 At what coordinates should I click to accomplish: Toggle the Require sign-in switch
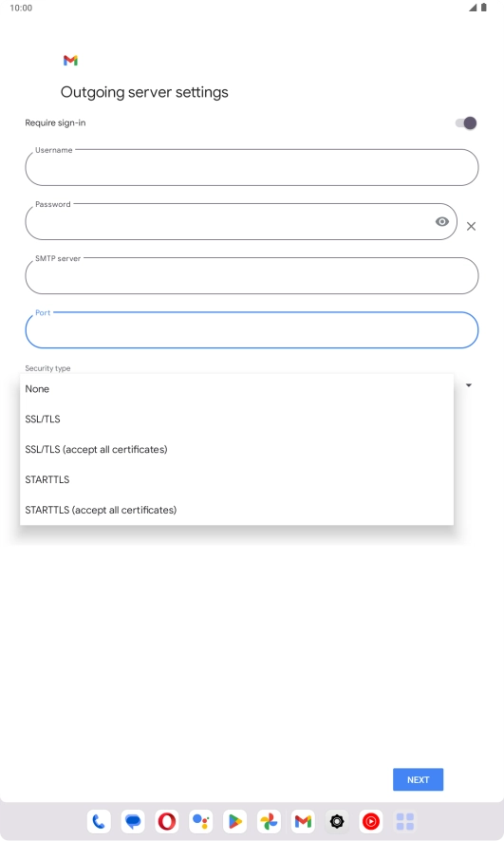[466, 122]
